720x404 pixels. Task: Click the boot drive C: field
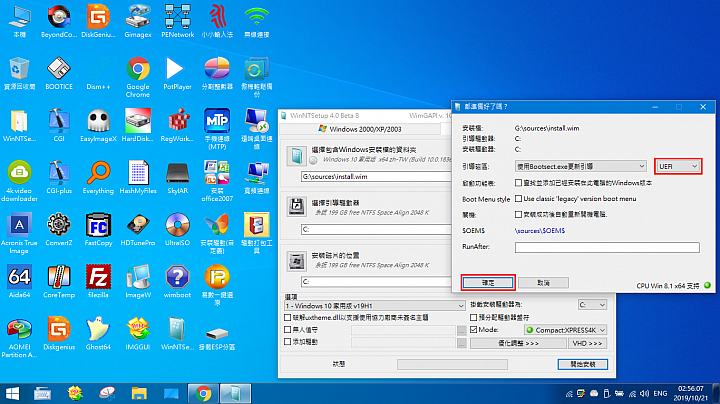click(x=376, y=229)
